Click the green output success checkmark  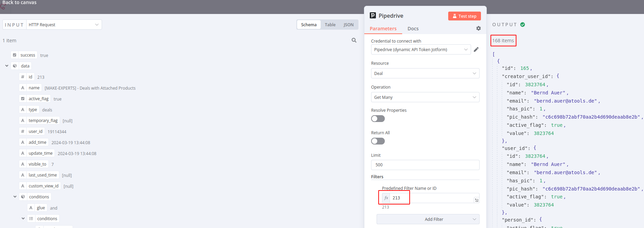click(523, 25)
